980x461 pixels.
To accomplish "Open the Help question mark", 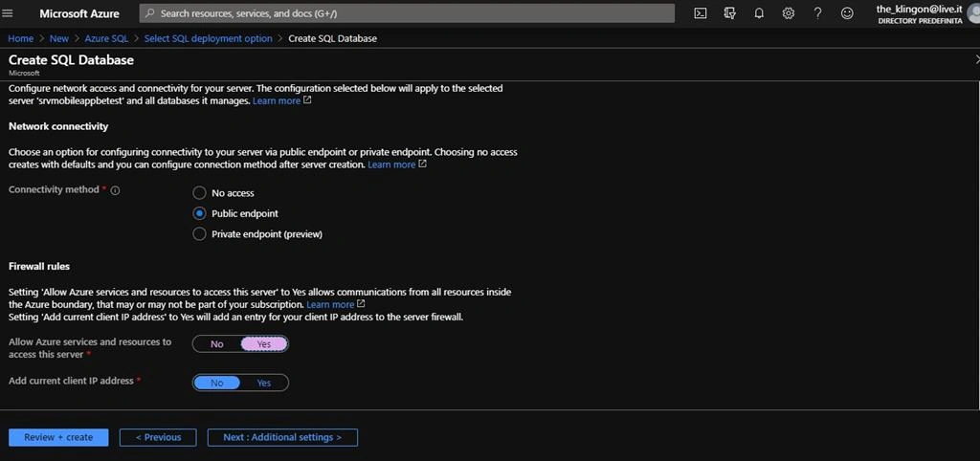I will (x=817, y=13).
